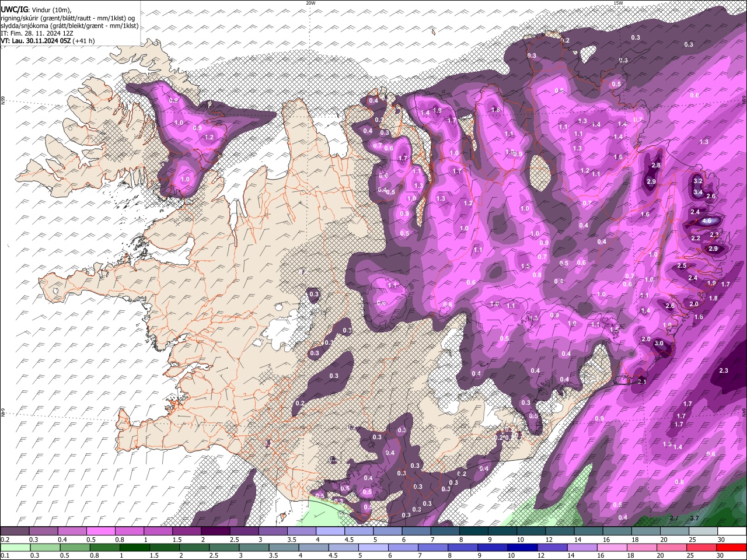Screen dimensions: 747x560
Task: Click the 4.6 precipitation value on the map
Action: click(x=707, y=221)
